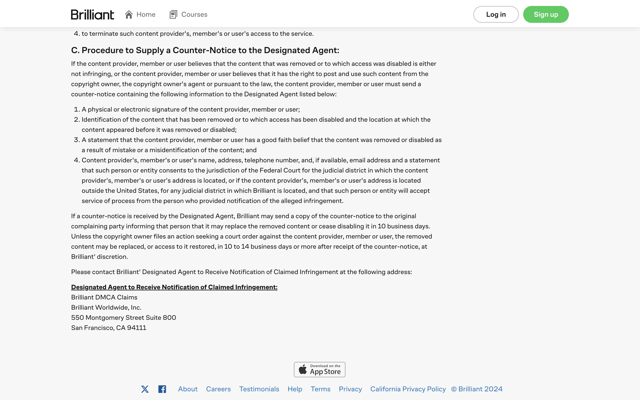Viewport: 640px width, 400px height.
Task: Open the California Privacy Policy link
Action: (x=408, y=389)
